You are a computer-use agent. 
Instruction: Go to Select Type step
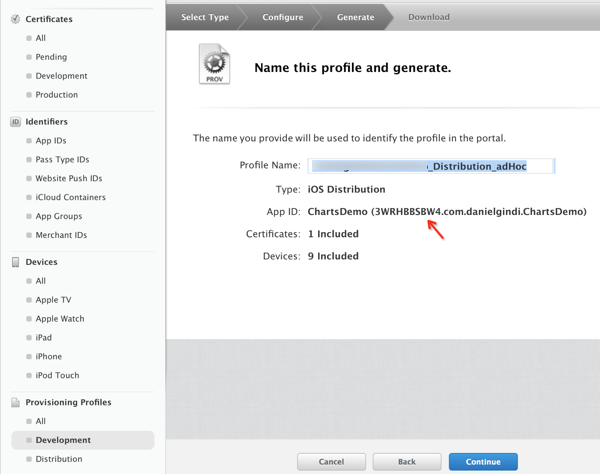pos(204,17)
